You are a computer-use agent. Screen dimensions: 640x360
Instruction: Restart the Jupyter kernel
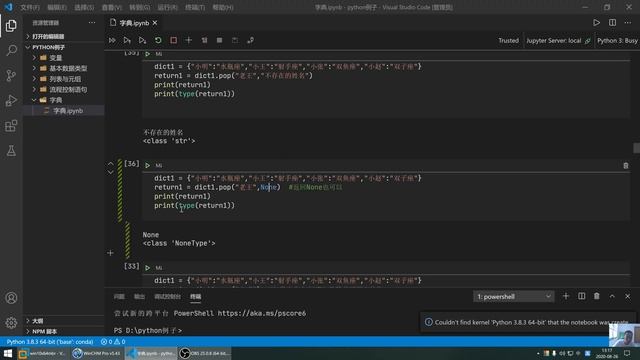pos(158,40)
